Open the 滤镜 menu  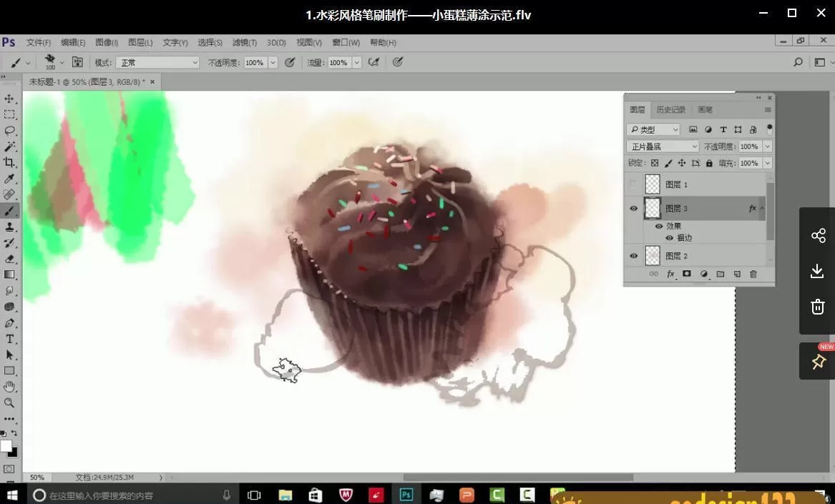[243, 42]
